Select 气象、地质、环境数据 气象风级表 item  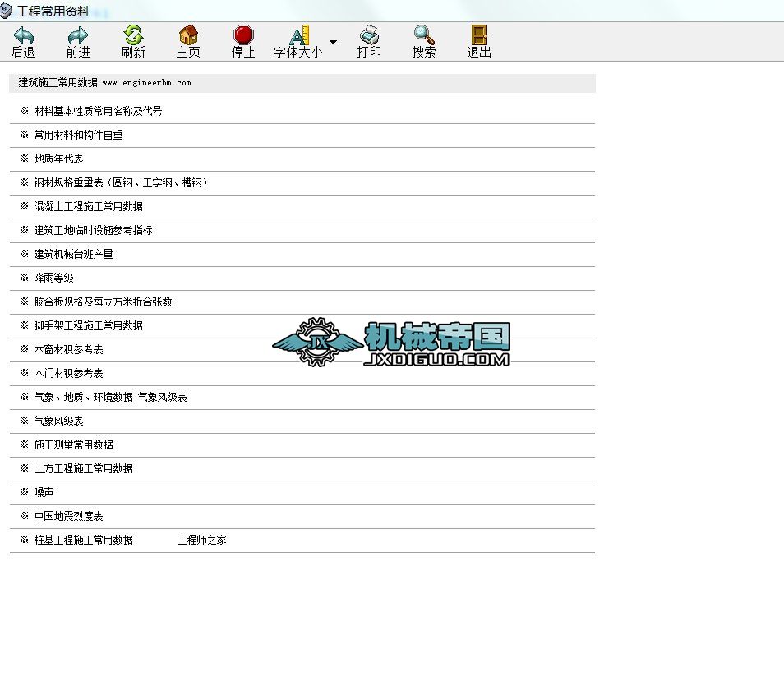(x=110, y=398)
